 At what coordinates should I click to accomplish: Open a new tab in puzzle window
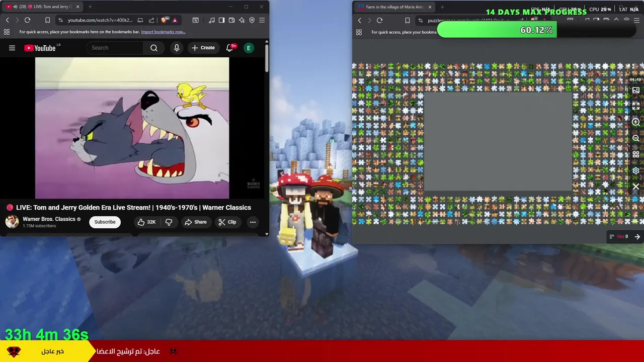(442, 7)
